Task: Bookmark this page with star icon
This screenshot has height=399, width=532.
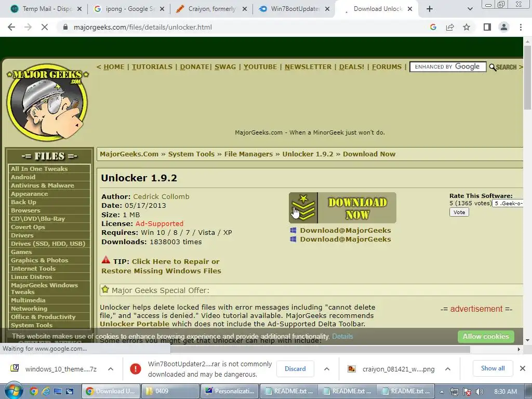Action: tap(467, 27)
